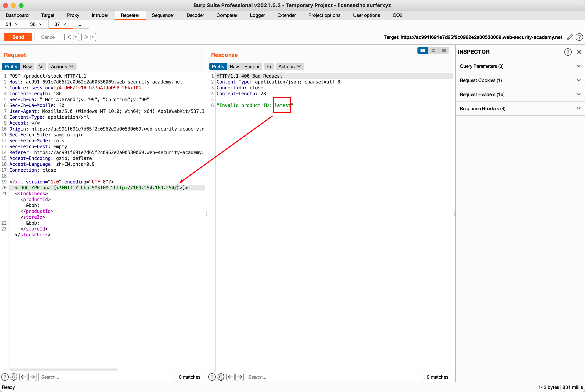Close Repeater tab 34
585x392 pixels.
coord(16,24)
